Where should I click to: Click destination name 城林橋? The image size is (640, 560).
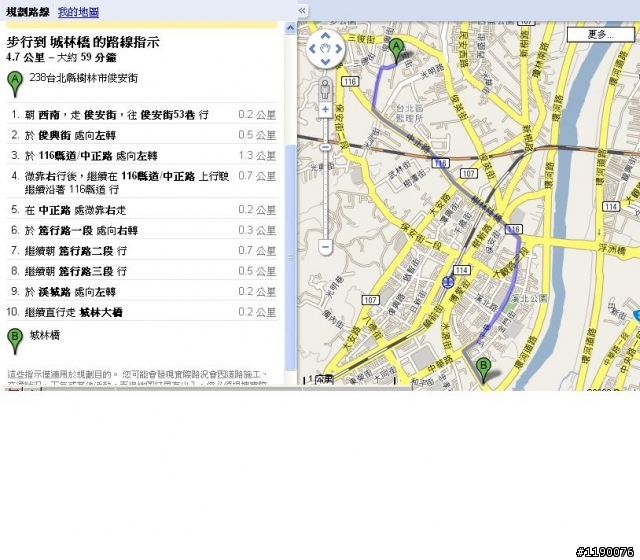pos(45,335)
